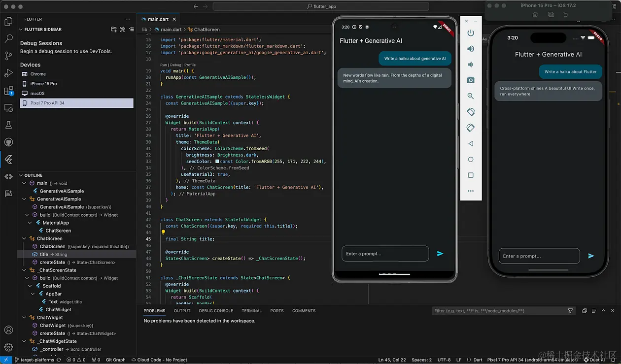Click the list icon in Flutter Sidebar header
Image resolution: width=621 pixels, height=364 pixels.
[131, 30]
